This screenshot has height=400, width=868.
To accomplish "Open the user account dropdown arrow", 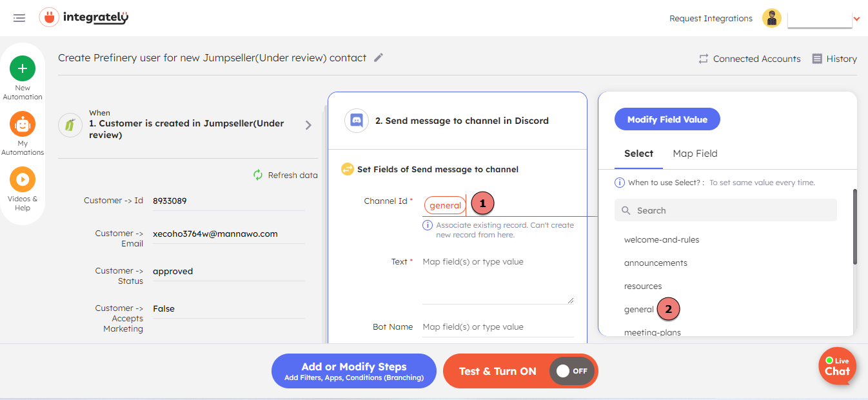I will (857, 19).
